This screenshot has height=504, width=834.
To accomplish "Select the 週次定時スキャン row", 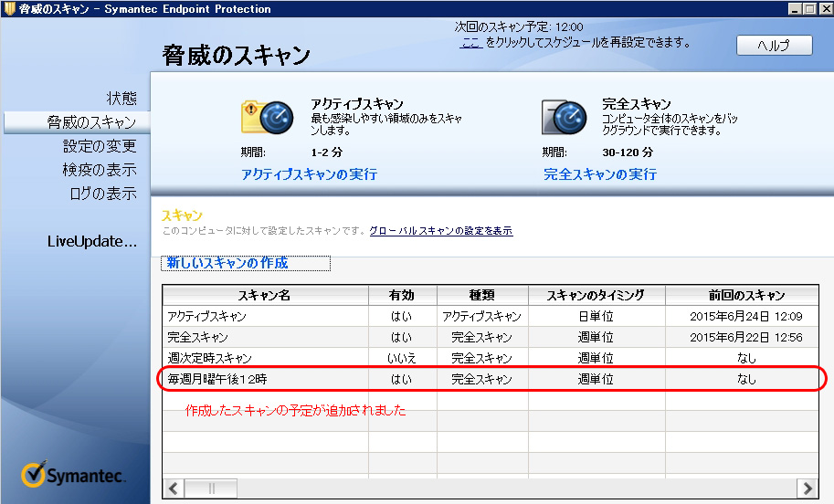I will tap(490, 358).
